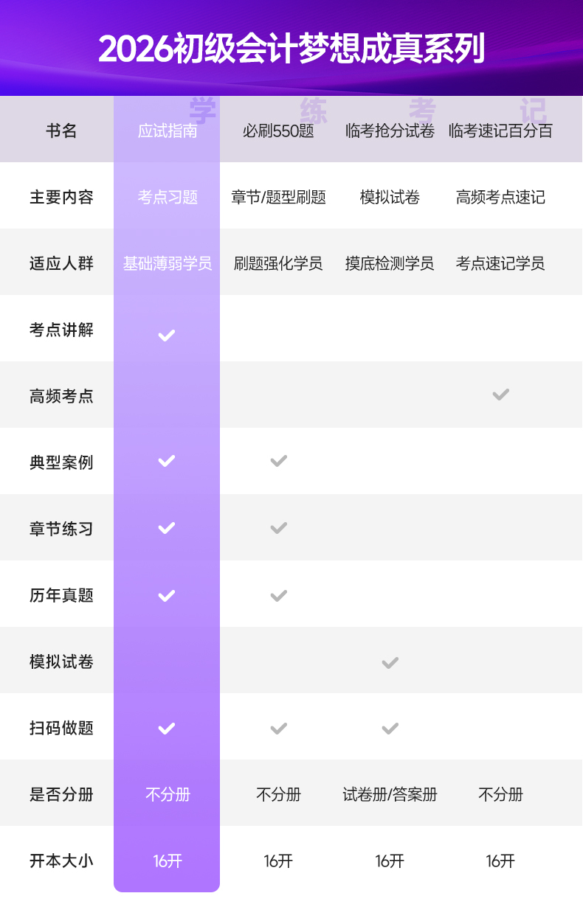Click 必刷550题 checkmark in 典型案例 row
Image resolution: width=583 pixels, height=924 pixels.
point(278,461)
